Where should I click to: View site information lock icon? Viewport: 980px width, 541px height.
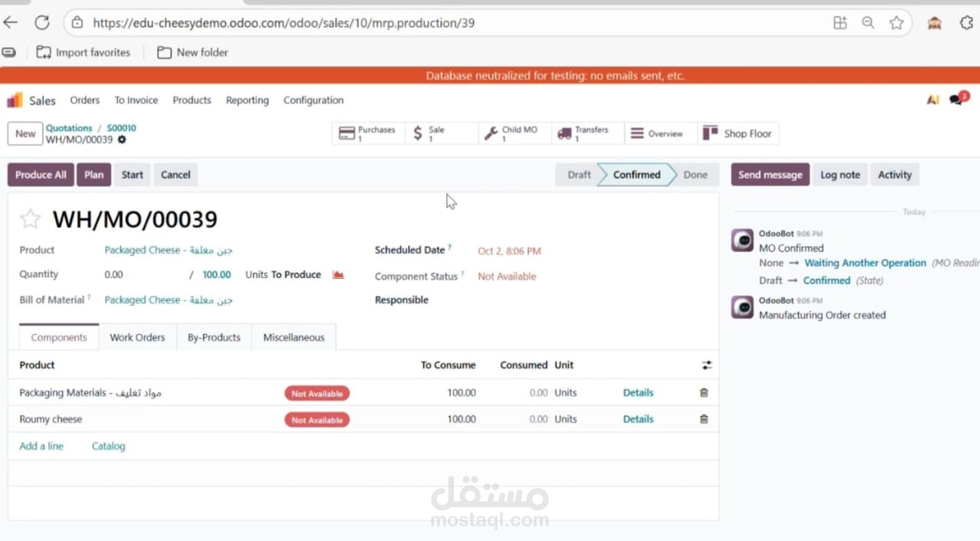click(77, 23)
